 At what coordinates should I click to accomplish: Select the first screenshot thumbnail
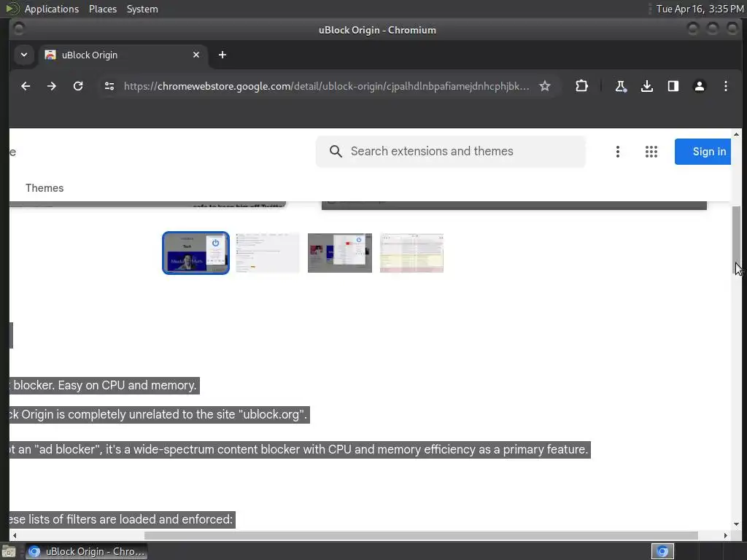point(196,253)
